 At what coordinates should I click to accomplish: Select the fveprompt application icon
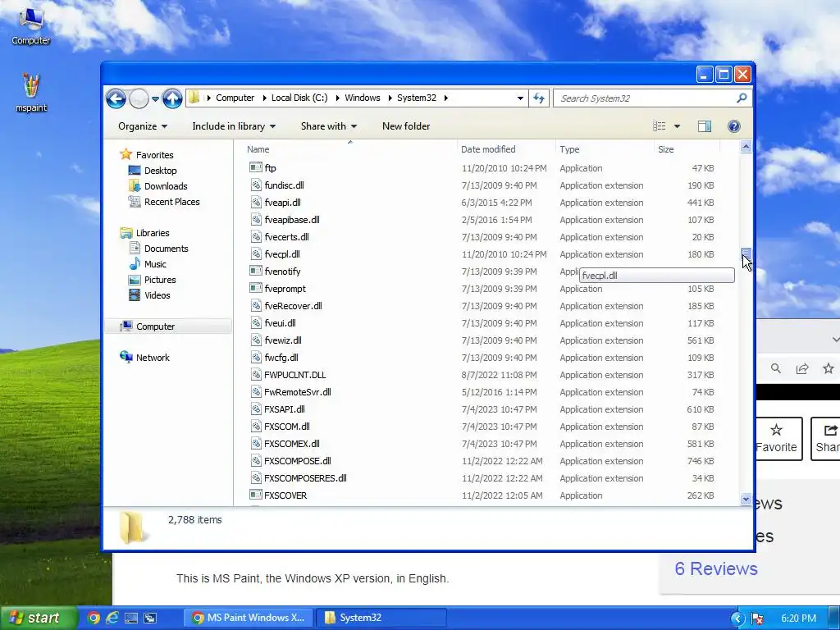pos(256,288)
